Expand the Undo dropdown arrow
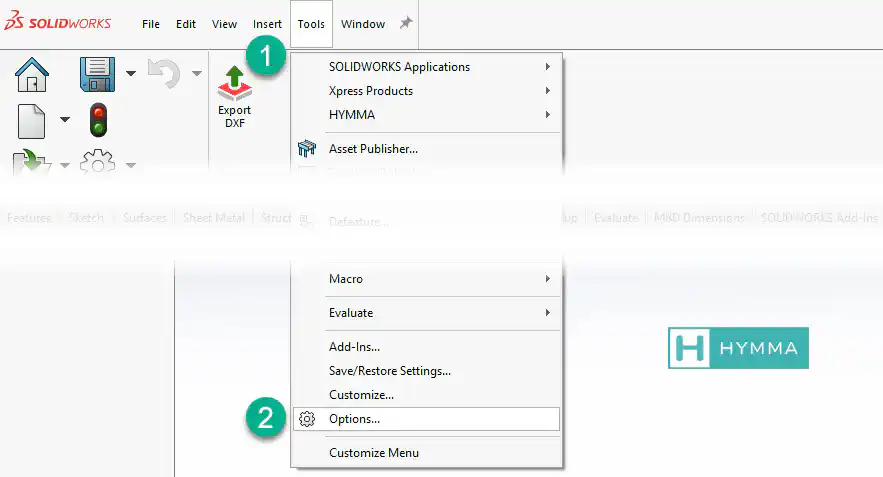This screenshot has height=477, width=883. coord(197,73)
